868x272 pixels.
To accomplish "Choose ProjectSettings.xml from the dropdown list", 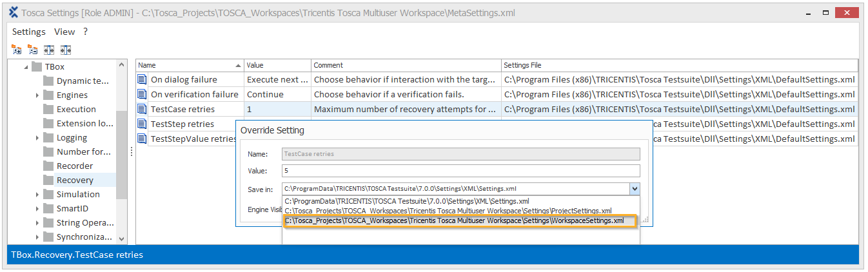I will click(x=448, y=211).
